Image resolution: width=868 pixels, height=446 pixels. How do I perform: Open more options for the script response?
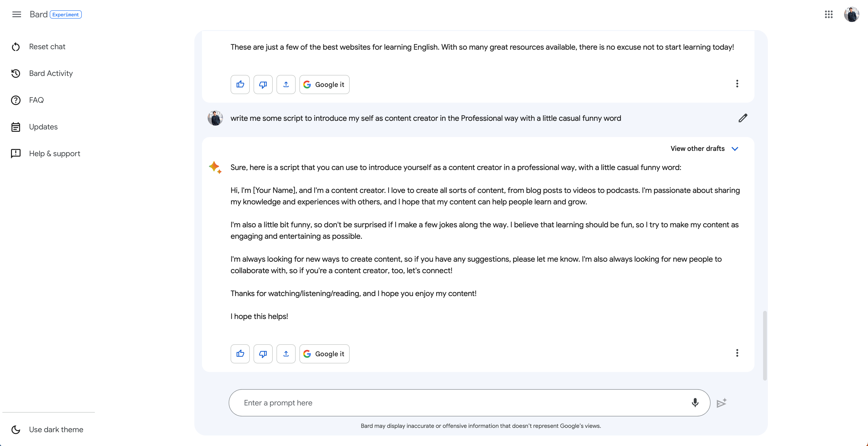737,353
